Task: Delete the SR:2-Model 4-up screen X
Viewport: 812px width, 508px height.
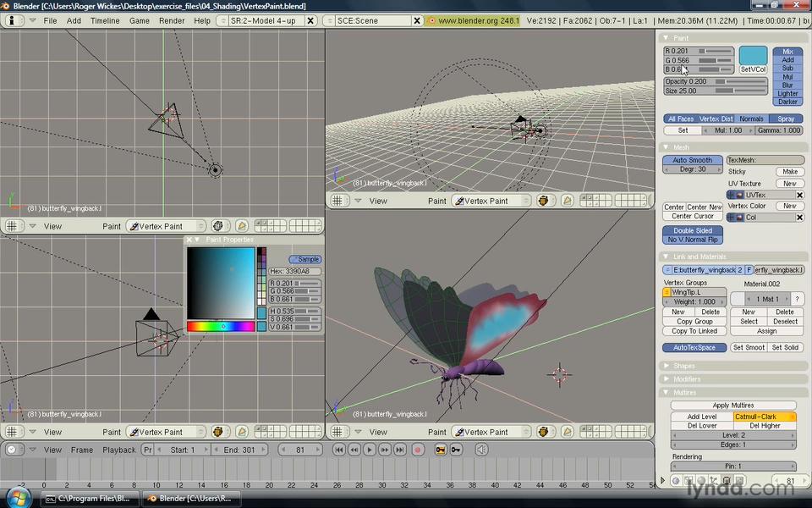Action: 310,20
